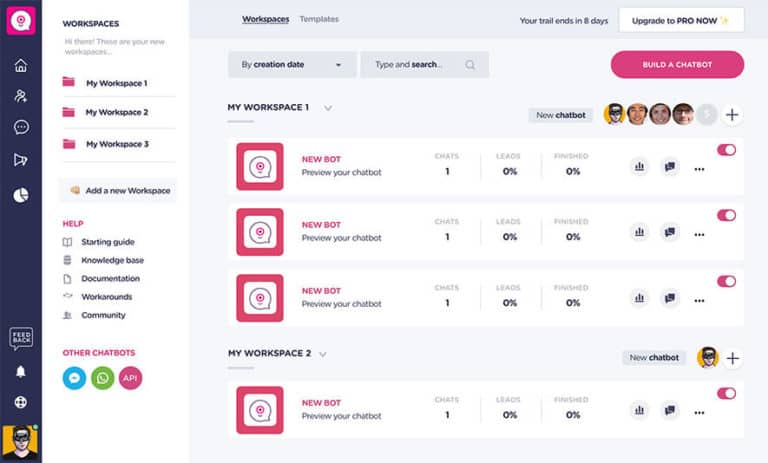Open the pie chart analytics sidebar icon
768x463 pixels.
pyautogui.click(x=21, y=195)
